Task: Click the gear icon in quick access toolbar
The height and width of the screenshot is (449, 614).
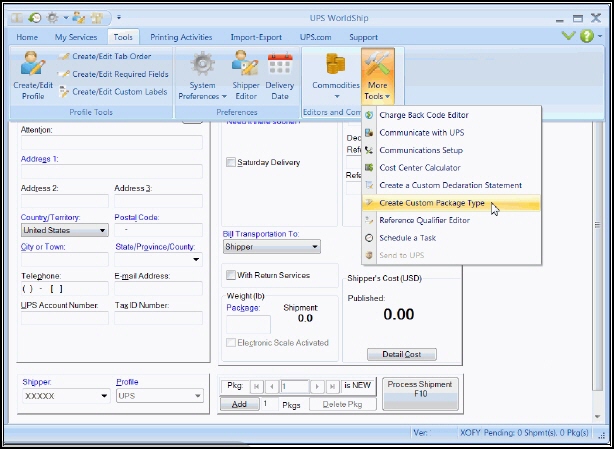Action: (53, 18)
